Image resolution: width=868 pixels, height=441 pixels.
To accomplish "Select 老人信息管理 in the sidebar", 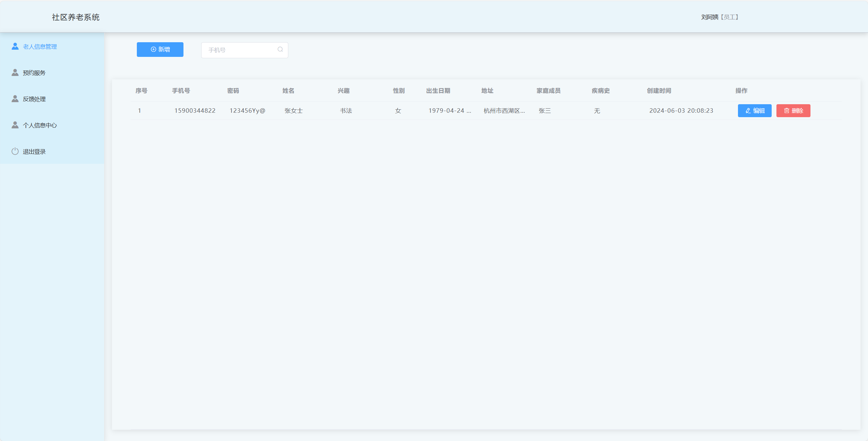I will 40,47.
